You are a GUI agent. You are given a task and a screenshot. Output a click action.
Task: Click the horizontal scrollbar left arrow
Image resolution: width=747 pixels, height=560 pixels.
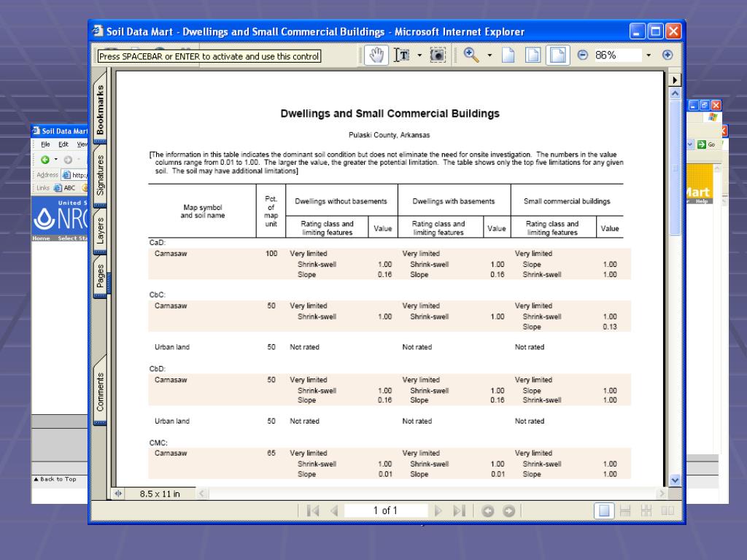(201, 494)
